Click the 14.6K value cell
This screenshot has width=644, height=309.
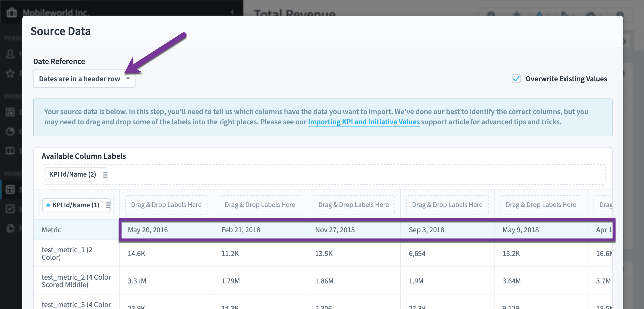166,253
